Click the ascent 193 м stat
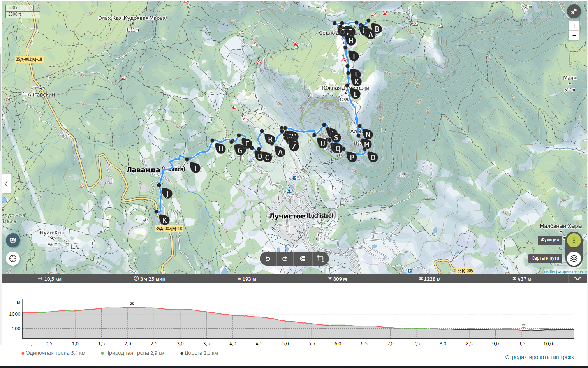This screenshot has width=588, height=368. coord(246,279)
